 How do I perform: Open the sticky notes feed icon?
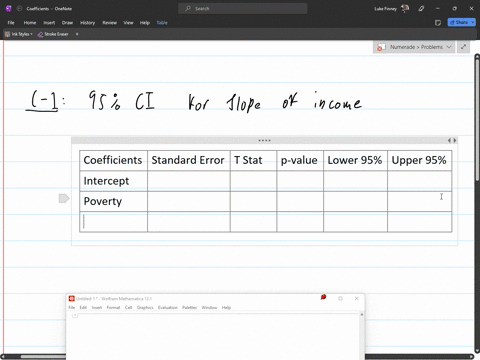point(438,23)
